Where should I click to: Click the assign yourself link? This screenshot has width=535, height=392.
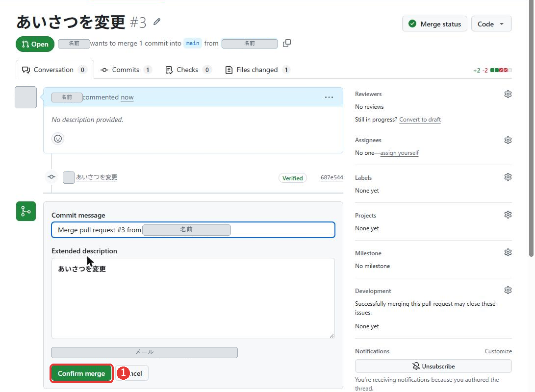[399, 153]
